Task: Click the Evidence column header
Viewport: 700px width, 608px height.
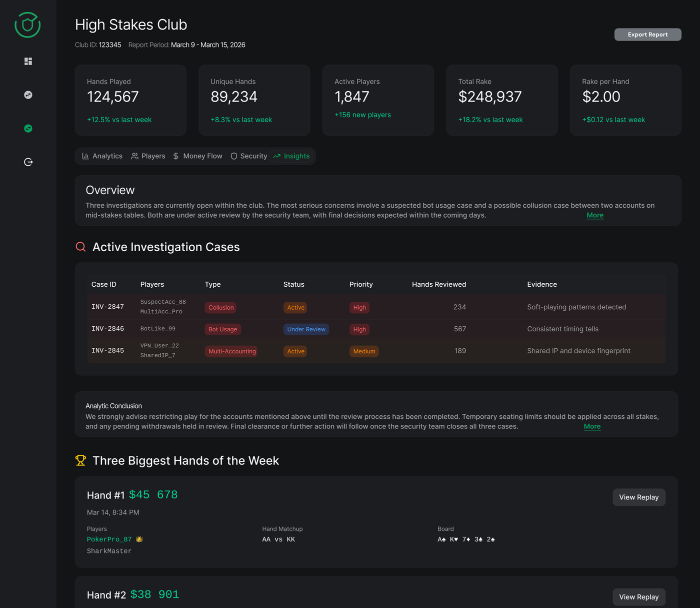Action: (x=542, y=284)
